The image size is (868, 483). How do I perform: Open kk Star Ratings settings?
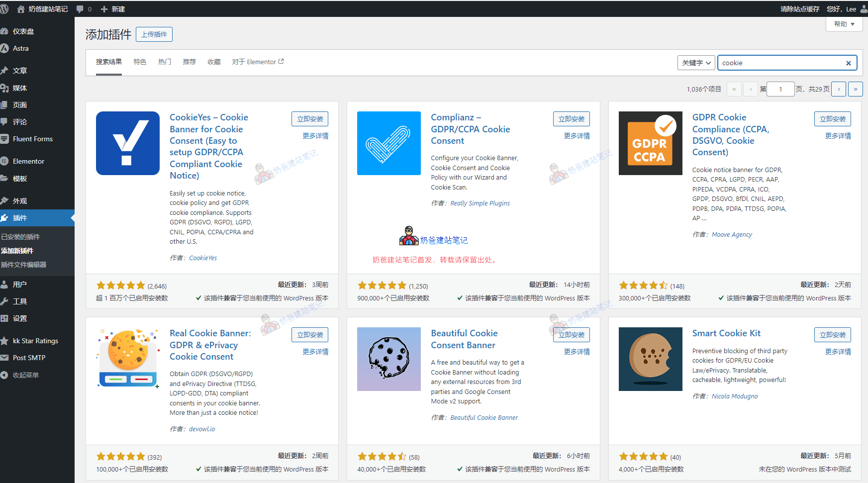(x=35, y=341)
